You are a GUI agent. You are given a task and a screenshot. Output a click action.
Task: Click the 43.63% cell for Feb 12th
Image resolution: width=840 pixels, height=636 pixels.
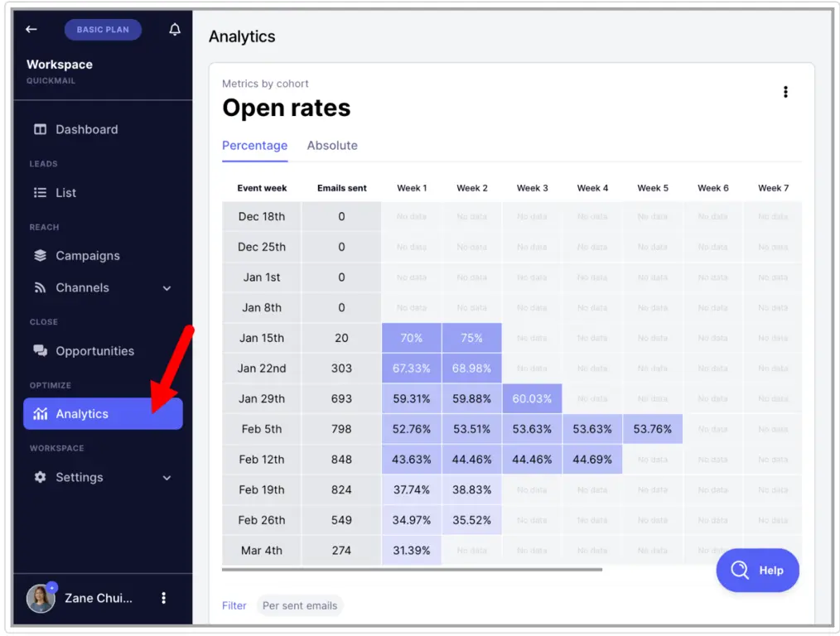click(x=412, y=460)
